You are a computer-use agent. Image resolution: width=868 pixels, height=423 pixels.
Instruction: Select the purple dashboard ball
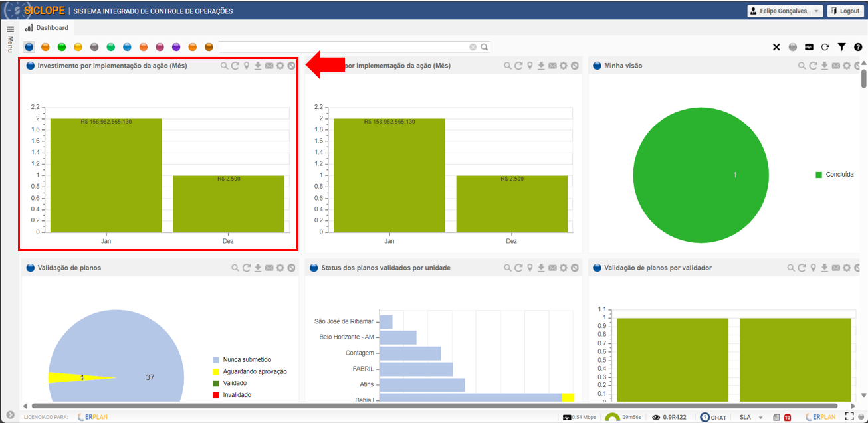pos(176,47)
